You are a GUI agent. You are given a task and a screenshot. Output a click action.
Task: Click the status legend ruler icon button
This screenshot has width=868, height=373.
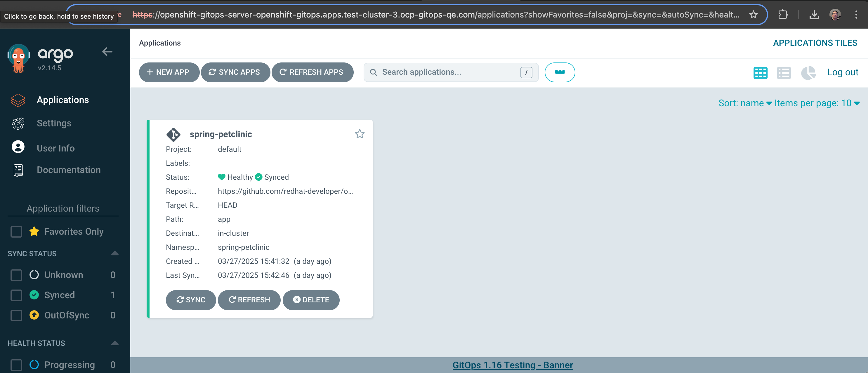coord(560,72)
